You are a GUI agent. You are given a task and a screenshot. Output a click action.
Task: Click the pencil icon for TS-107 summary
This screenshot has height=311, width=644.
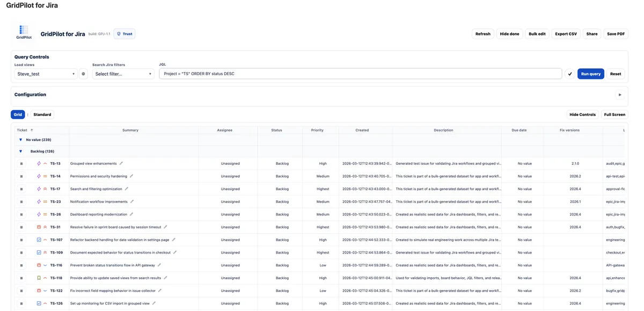[x=174, y=240]
